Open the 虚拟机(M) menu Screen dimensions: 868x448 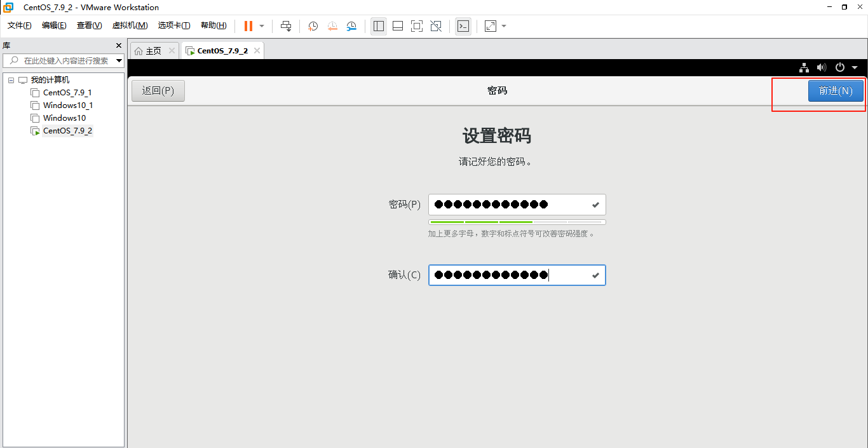tap(130, 25)
